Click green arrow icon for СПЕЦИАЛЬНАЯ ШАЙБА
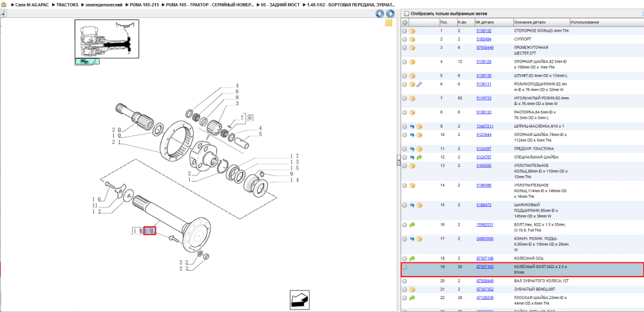 point(419,157)
